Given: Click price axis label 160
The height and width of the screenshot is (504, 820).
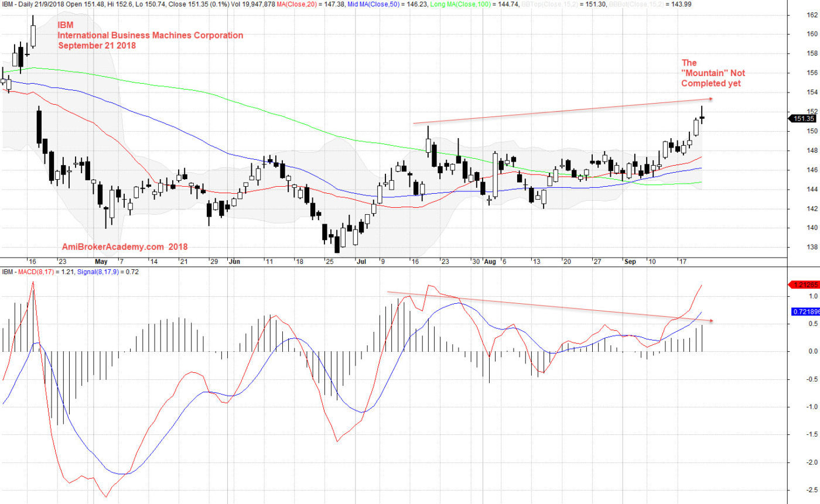Looking at the screenshot, I should [812, 34].
